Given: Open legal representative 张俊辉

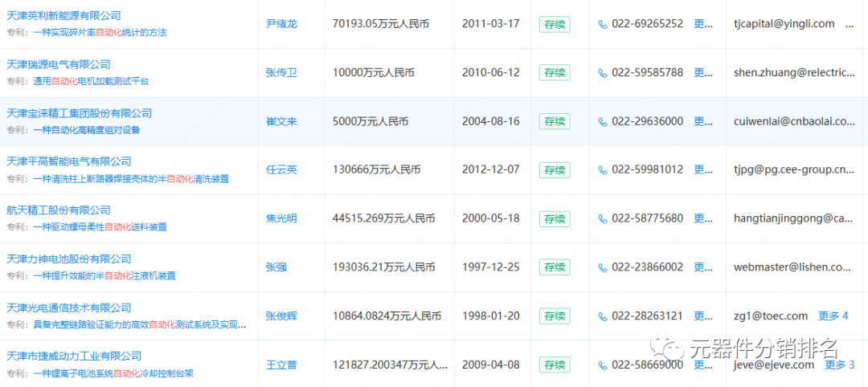Looking at the screenshot, I should point(282,316).
